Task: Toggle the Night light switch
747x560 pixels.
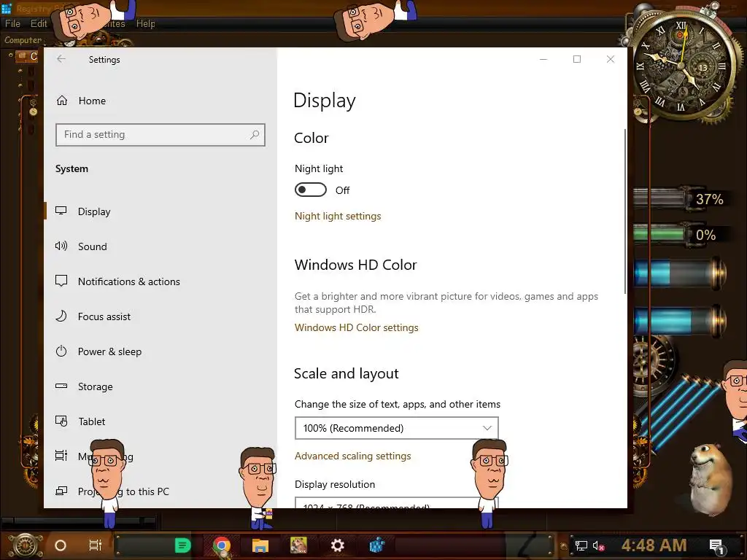Action: pos(311,190)
